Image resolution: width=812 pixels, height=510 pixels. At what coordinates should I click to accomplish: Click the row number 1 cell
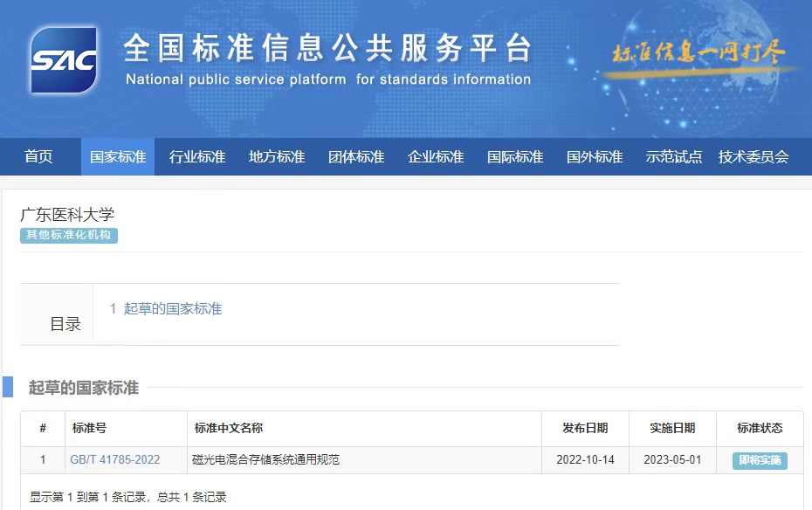coord(43,459)
